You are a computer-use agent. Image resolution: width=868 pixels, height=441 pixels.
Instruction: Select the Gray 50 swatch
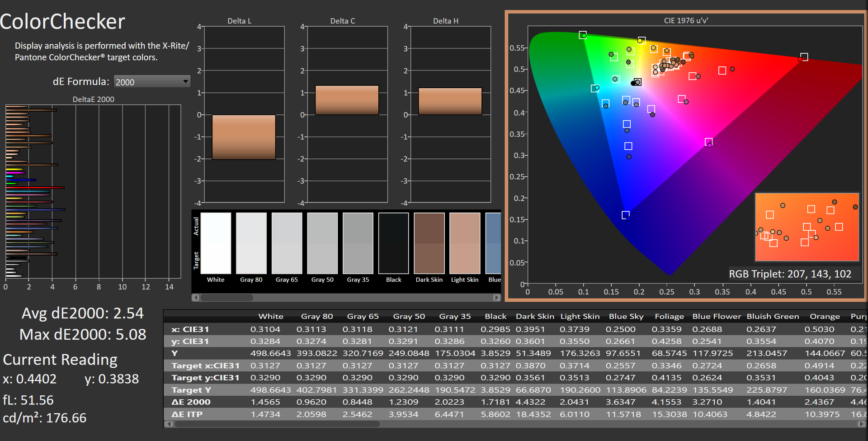tap(322, 243)
